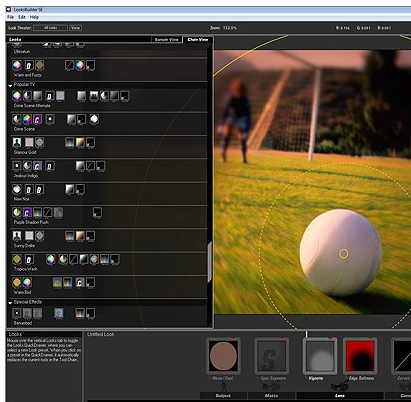Click the diagonal line icon in Warm and Fuzzy row

pos(69,65)
